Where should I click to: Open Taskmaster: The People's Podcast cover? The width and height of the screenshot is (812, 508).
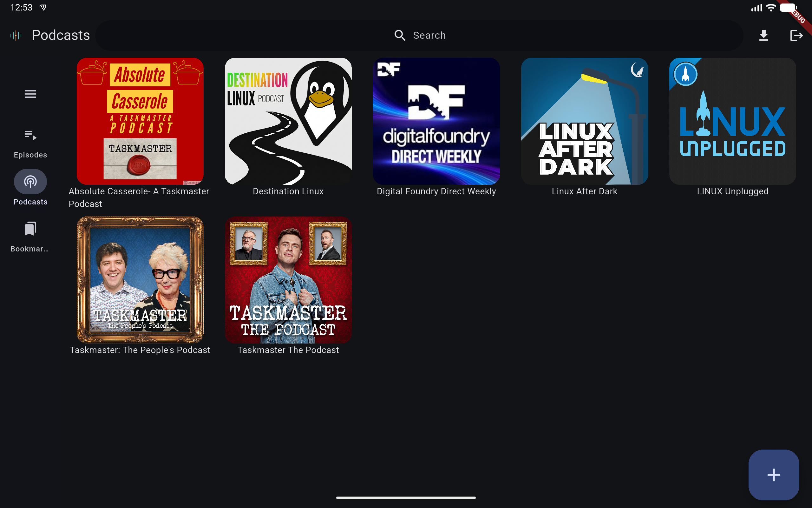[x=140, y=280]
